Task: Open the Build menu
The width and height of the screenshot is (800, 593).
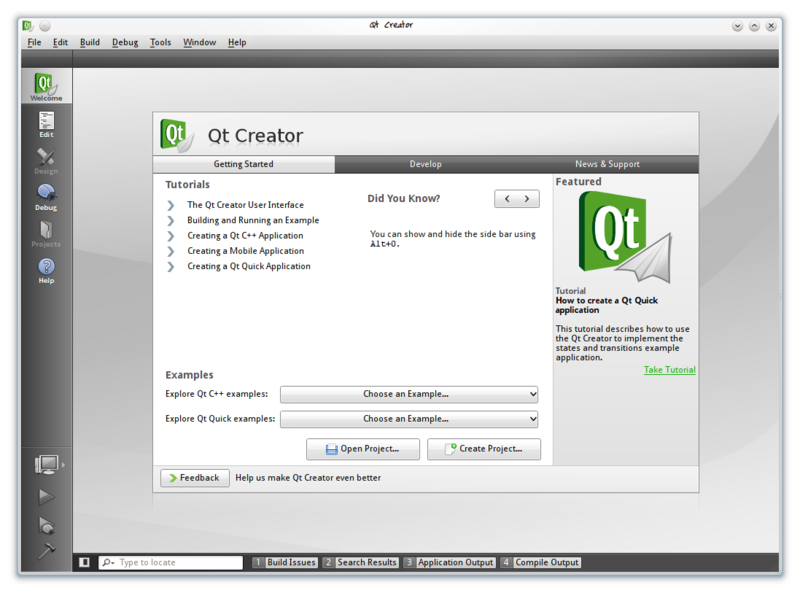Action: [90, 42]
